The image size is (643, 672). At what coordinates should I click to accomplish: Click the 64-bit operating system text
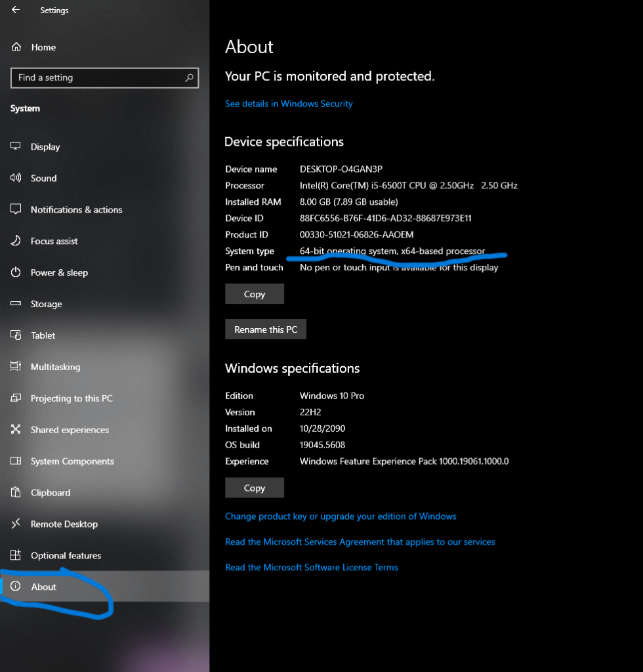coord(392,251)
